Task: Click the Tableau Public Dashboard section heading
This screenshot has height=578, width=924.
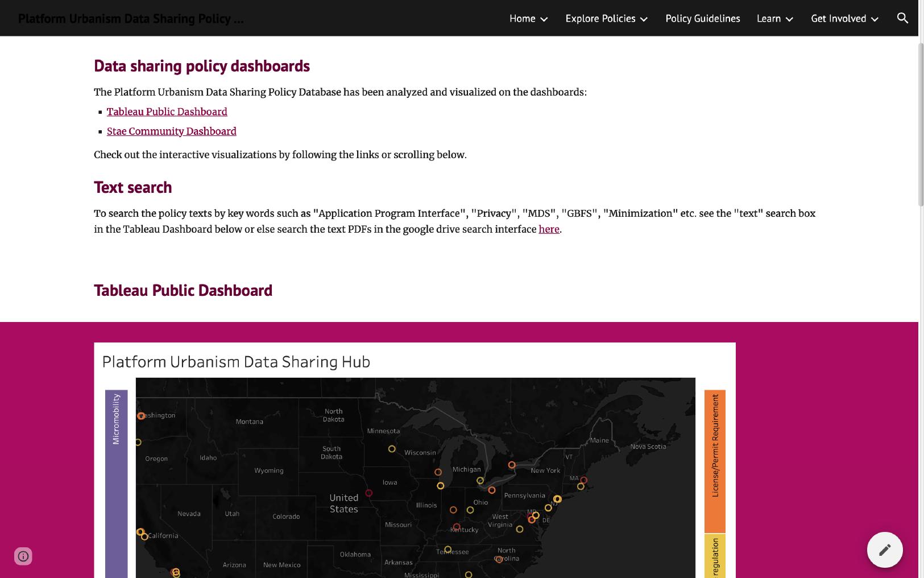Action: (x=183, y=290)
